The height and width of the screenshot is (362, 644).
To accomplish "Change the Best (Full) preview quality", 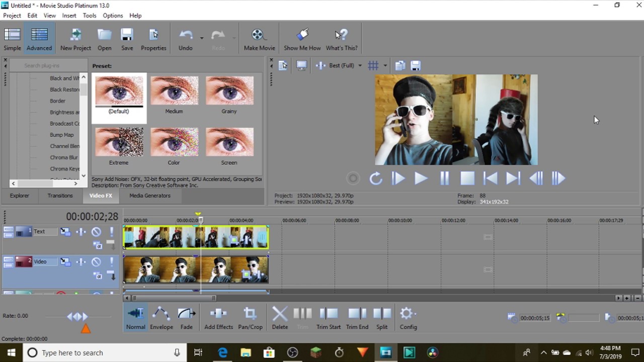I will pos(345,65).
